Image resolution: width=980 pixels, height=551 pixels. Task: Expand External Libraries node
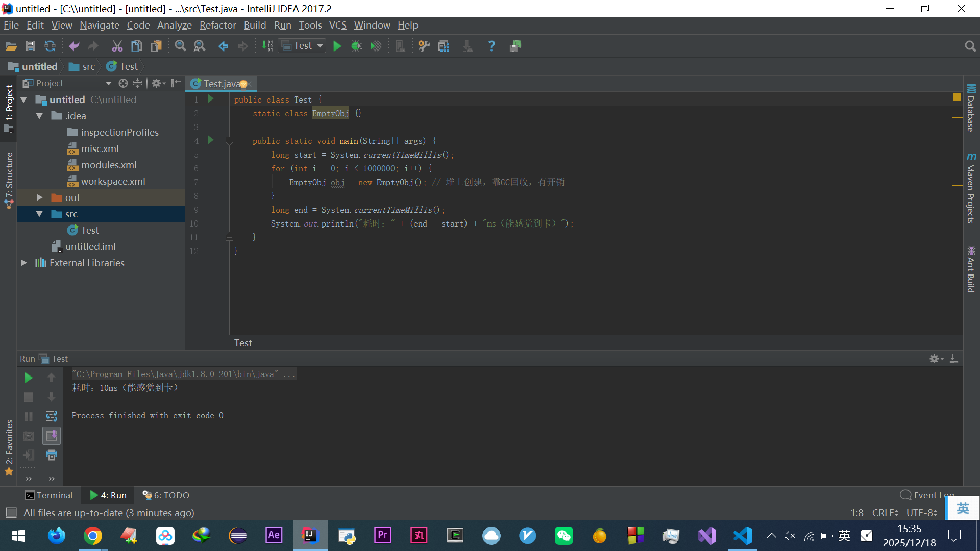(x=23, y=263)
